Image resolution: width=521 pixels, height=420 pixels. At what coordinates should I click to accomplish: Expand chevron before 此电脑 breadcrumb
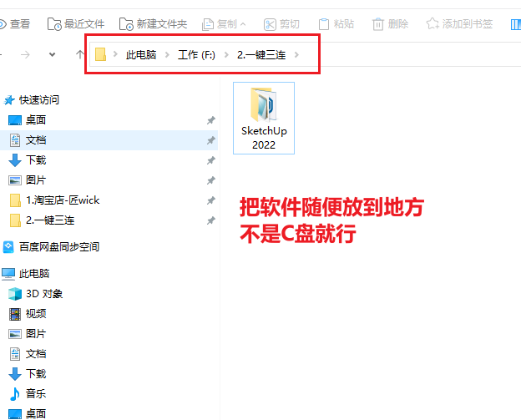tap(115, 54)
